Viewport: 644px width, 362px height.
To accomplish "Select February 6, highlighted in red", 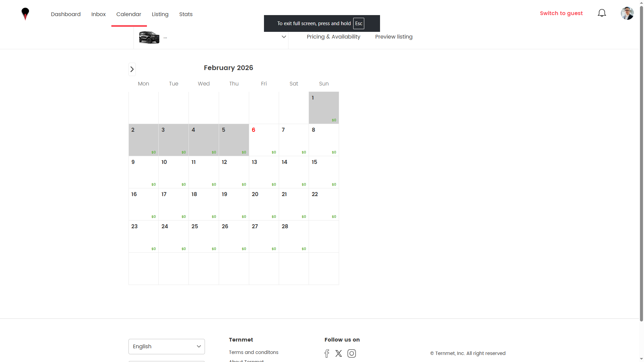I will pos(264,140).
